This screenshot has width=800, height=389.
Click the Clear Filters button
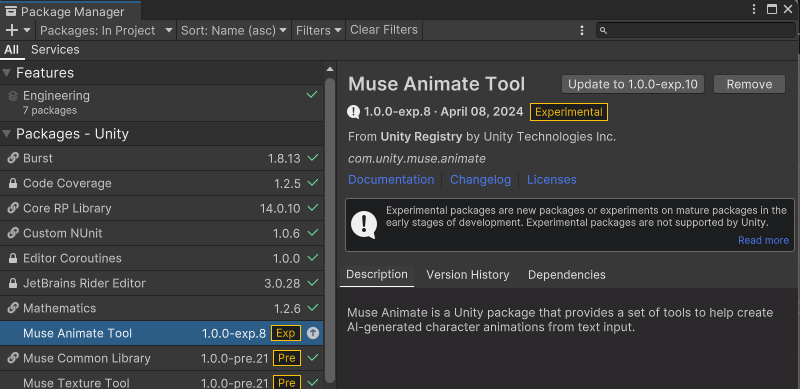click(x=384, y=30)
